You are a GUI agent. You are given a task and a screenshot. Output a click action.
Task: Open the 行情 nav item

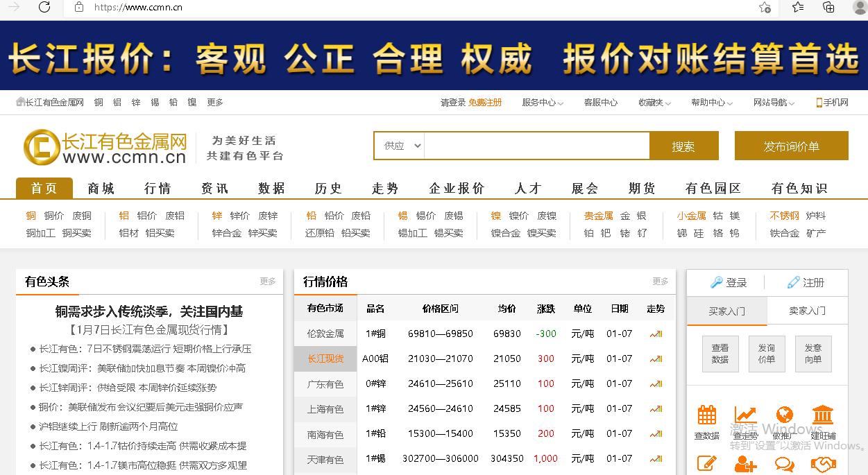[158, 188]
